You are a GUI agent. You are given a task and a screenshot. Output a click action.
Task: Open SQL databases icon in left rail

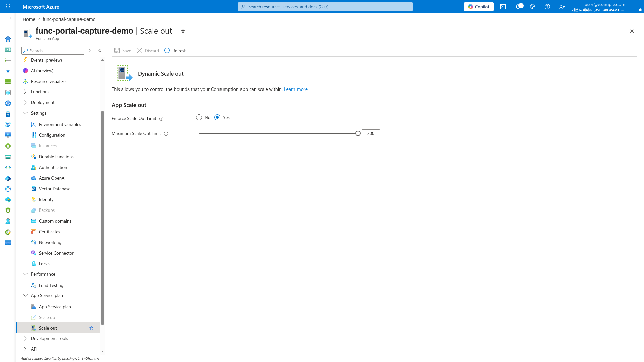tap(8, 114)
